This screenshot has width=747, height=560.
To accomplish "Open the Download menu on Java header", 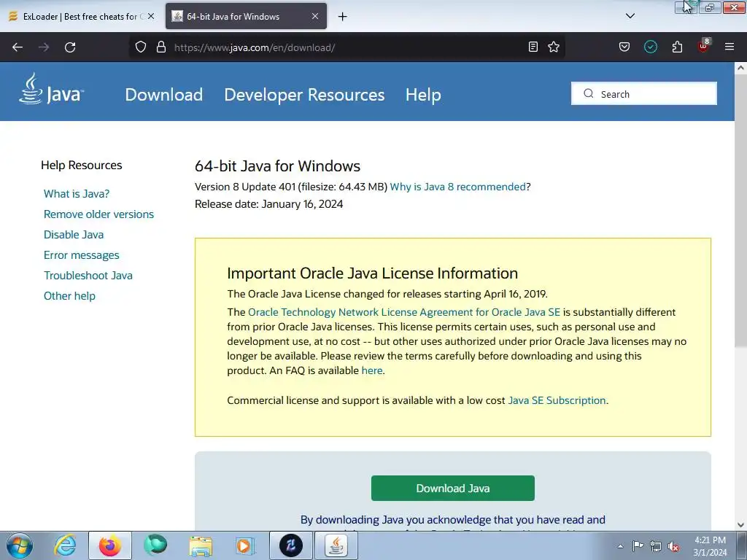I will point(164,94).
